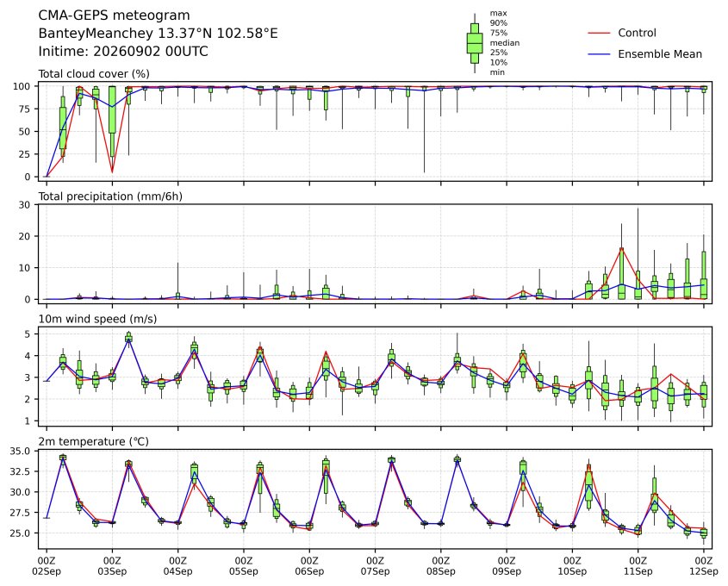
Task: Select the Control legend label
Action: tap(637, 33)
